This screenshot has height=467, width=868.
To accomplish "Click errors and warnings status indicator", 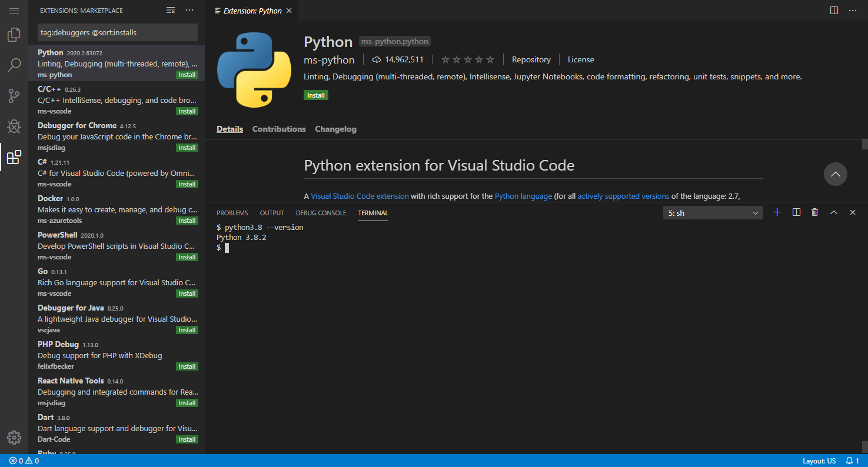I will [24, 461].
